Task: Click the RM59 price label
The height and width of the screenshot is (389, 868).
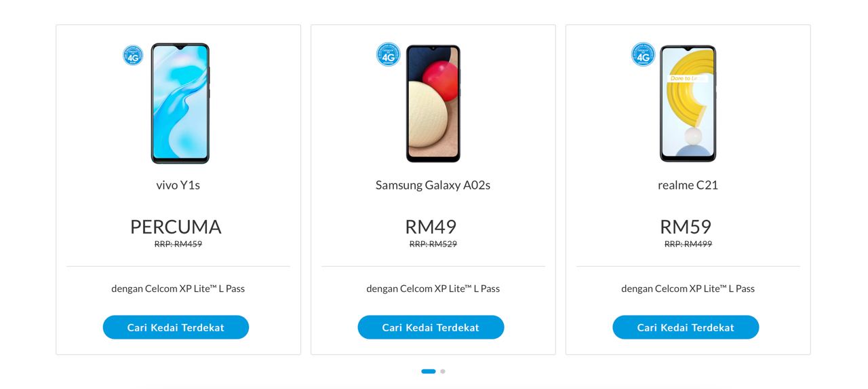Action: (686, 226)
